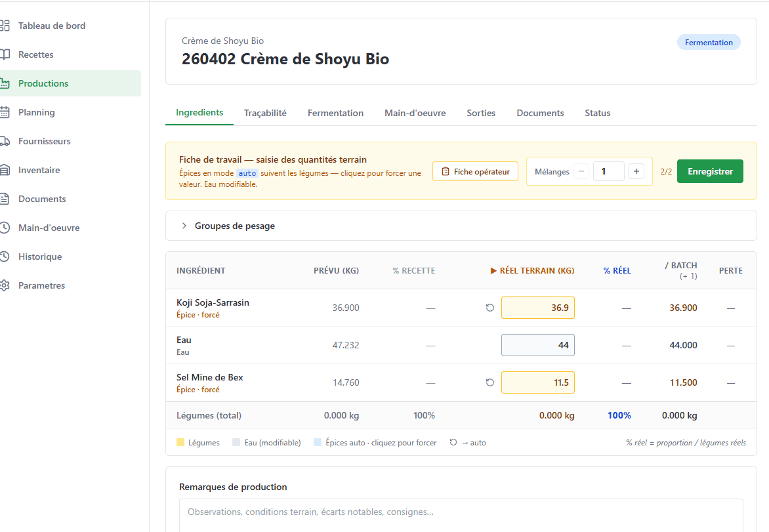Viewport: 769px width, 532px height.
Task: Click the Historique clock icon
Action: (5, 256)
